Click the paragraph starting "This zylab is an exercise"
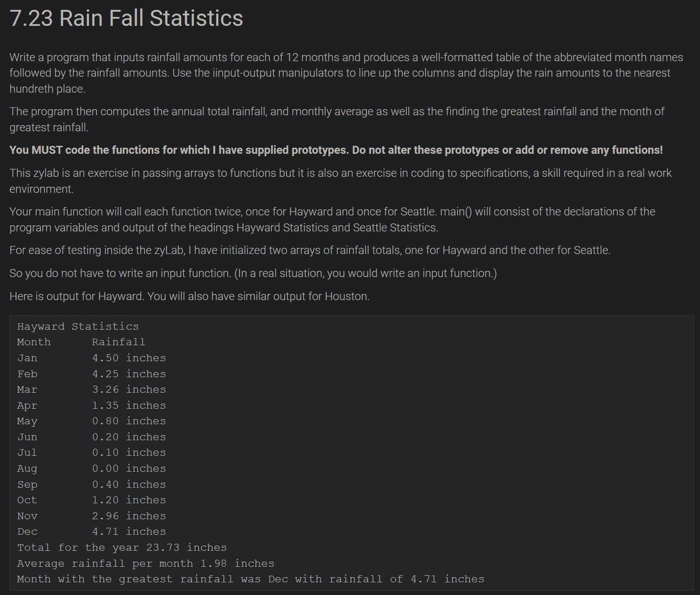Image resolution: width=700 pixels, height=595 pixels. [340, 181]
